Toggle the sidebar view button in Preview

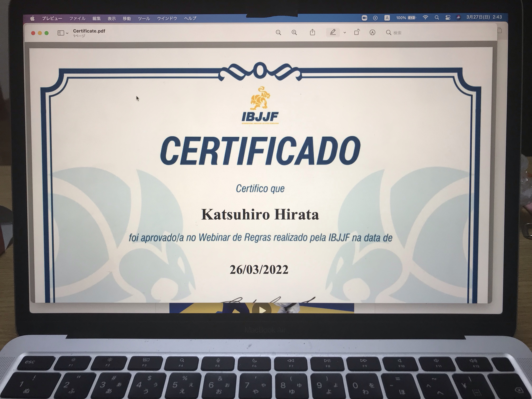pyautogui.click(x=61, y=33)
